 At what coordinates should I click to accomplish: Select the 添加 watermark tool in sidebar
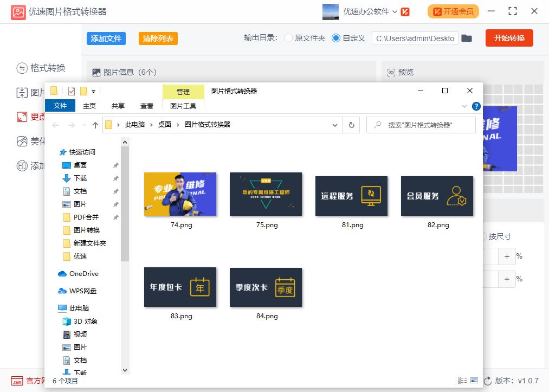coord(22,165)
